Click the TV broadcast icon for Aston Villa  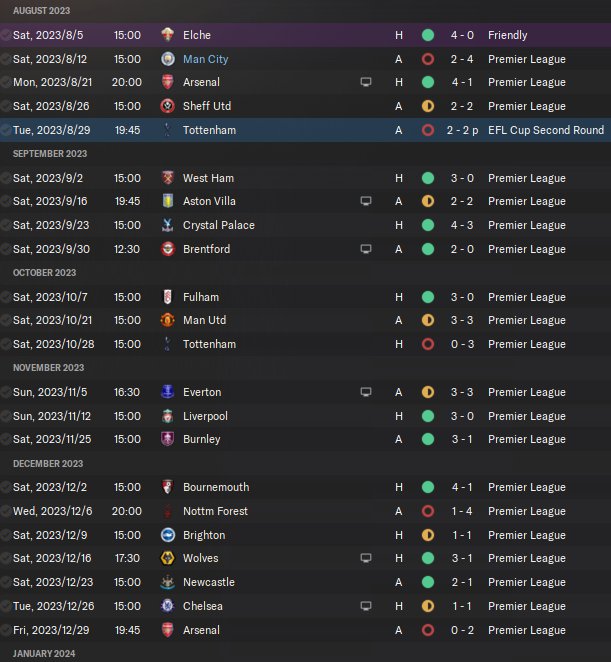[x=366, y=201]
